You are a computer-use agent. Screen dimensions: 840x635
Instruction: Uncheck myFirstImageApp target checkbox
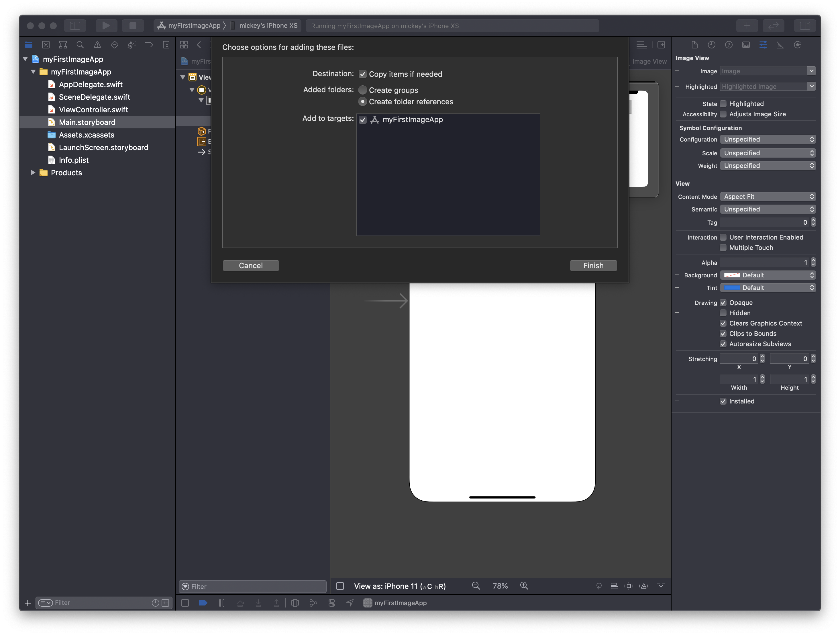[x=363, y=119]
